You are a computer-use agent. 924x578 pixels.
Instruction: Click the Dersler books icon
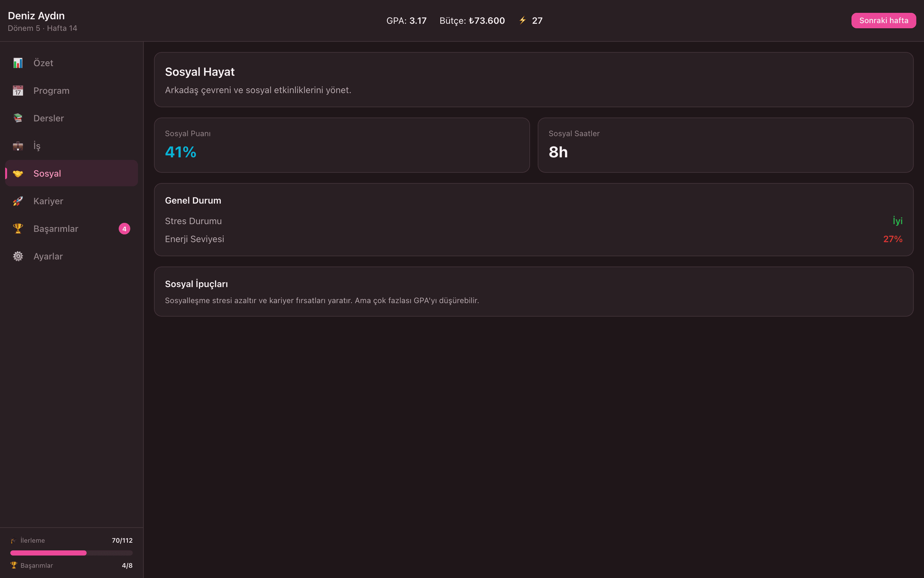[18, 118]
